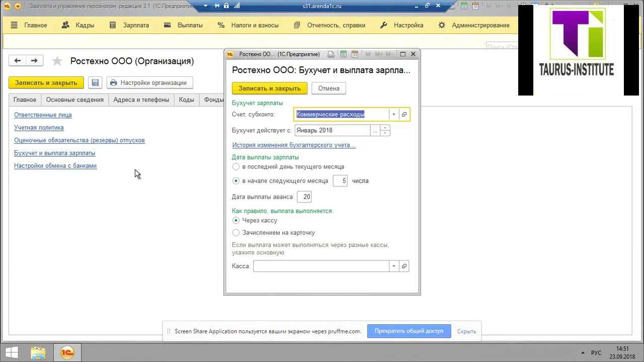
Task: Click 'Записать и закрыть' in the dialog
Action: tap(270, 88)
